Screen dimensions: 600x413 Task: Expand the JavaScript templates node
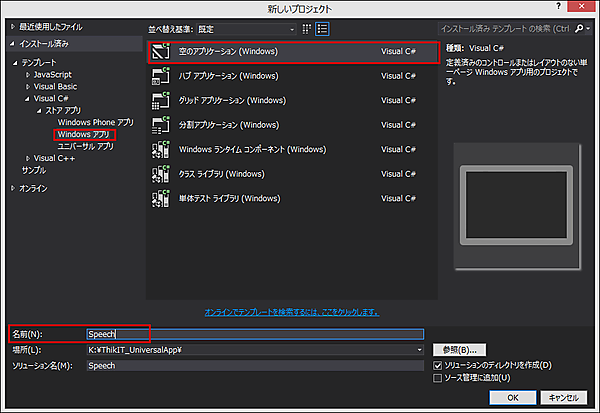[x=28, y=75]
